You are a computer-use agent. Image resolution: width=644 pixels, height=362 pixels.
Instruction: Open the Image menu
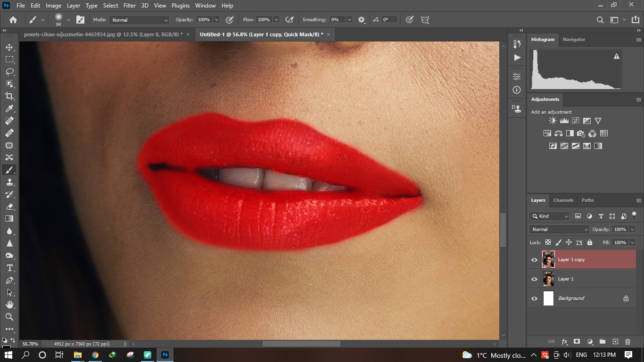[53, 6]
